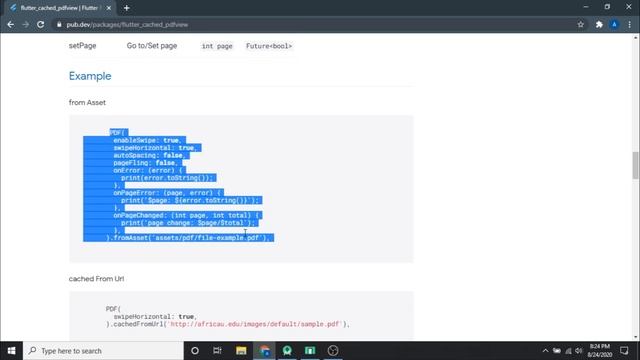Select the flutter_cached_pdfview browser tab

[x=59, y=8]
